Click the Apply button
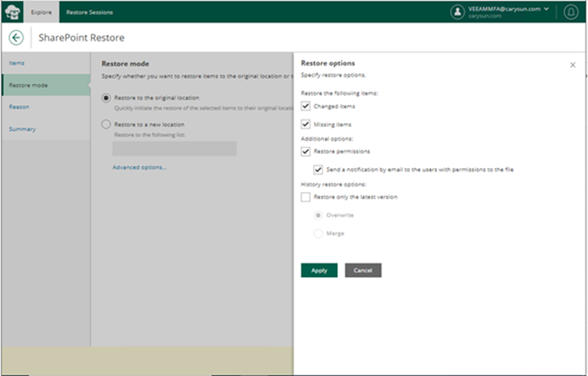Viewport: 588px width, 376px height. pos(319,270)
